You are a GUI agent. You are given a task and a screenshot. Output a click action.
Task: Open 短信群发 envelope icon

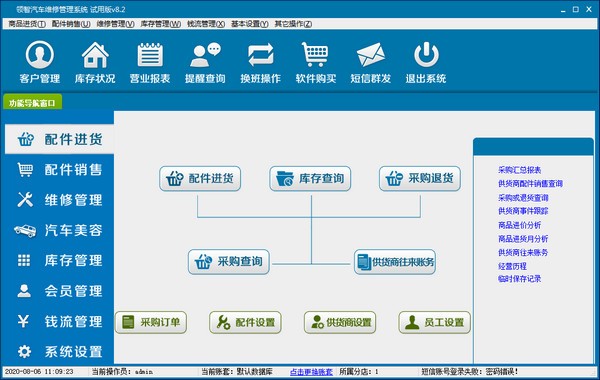370,63
